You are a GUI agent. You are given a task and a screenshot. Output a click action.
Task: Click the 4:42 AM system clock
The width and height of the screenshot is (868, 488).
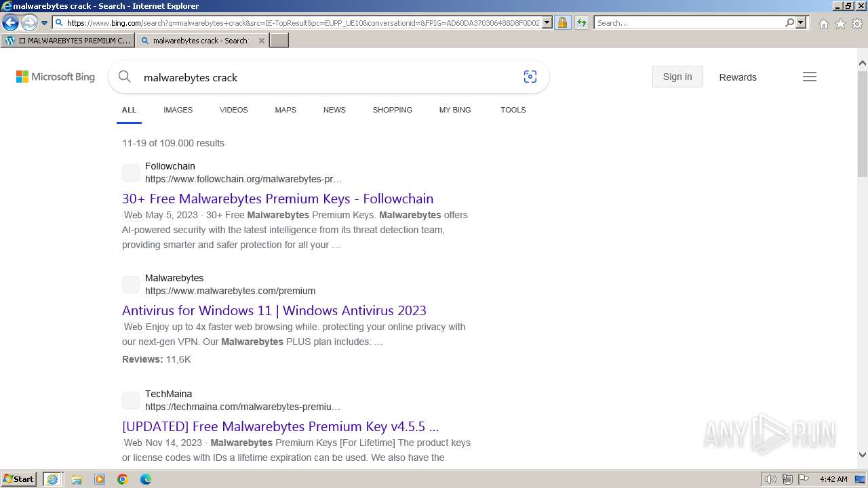coord(833,479)
